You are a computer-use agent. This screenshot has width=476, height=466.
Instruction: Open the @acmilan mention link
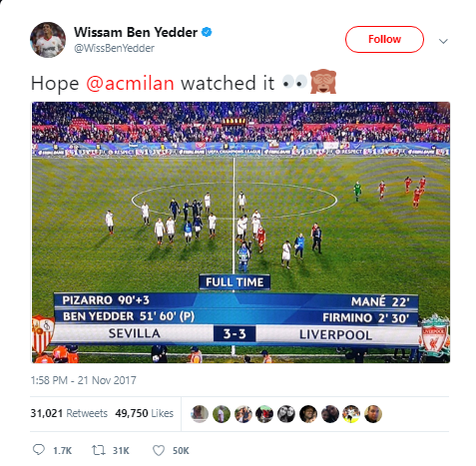130,83
